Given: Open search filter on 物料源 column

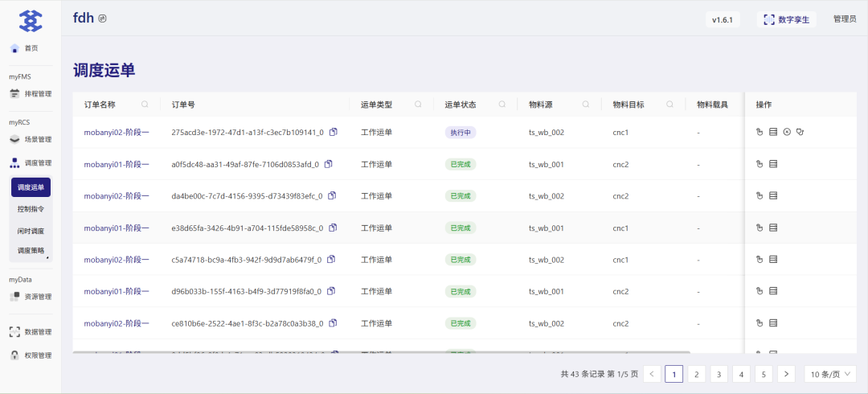Looking at the screenshot, I should [585, 105].
